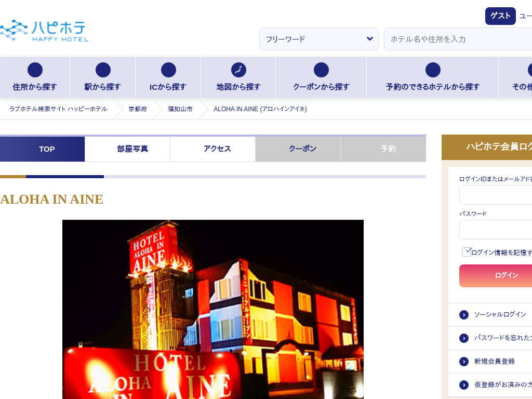Click arrow icon beside パスワードを忘れた方

pos(464,338)
